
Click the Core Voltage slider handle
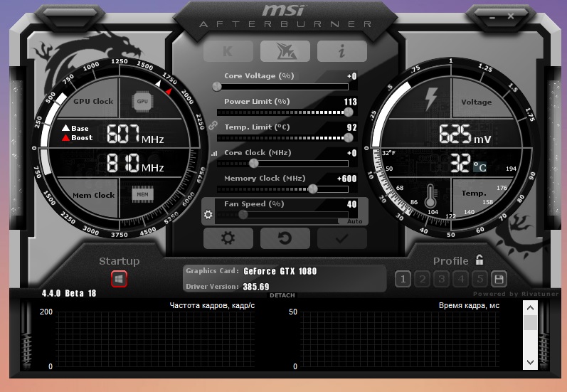pyautogui.click(x=216, y=86)
